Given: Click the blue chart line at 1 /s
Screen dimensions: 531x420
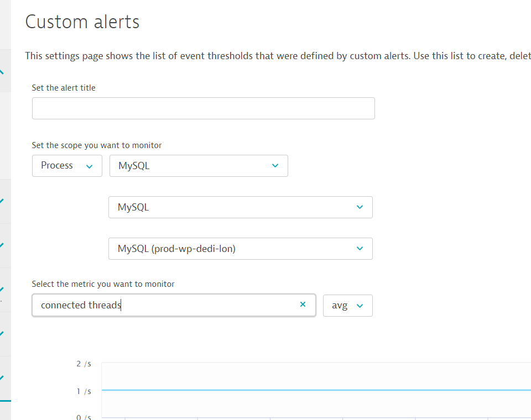Looking at the screenshot, I should click(315, 390).
